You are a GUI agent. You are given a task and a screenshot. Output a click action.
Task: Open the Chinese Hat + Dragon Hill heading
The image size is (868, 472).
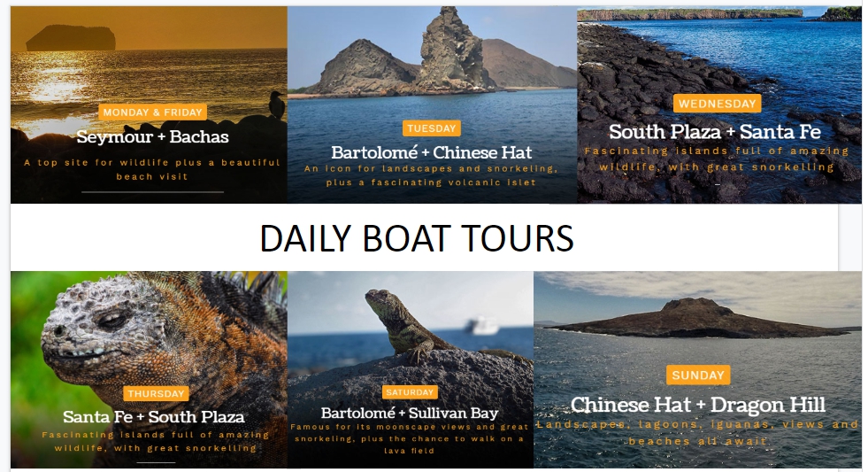698,405
